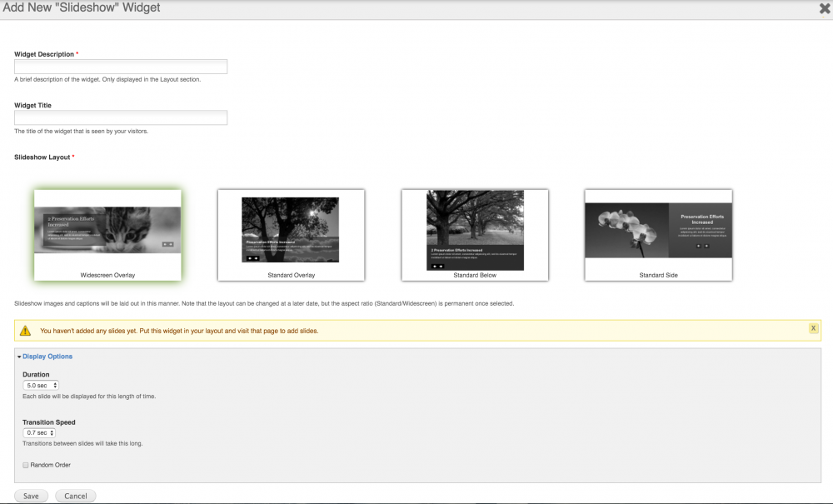
Task: Pick the Standard Side layout
Action: (658, 235)
